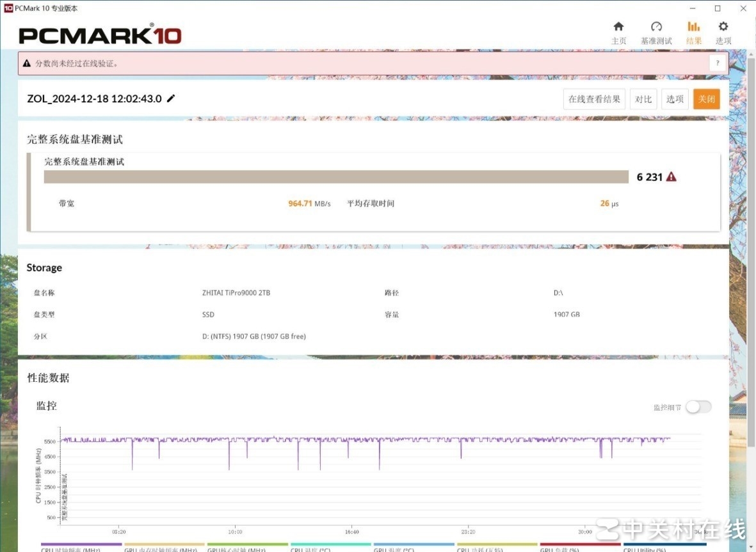Image resolution: width=756 pixels, height=552 pixels.
Task: Click the 分区 field label
Action: pyautogui.click(x=40, y=336)
